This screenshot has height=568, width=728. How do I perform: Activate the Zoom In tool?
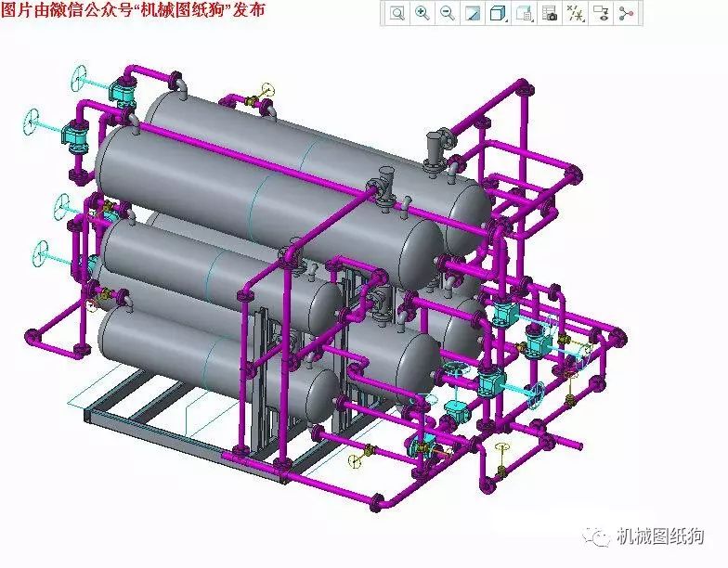tap(422, 13)
